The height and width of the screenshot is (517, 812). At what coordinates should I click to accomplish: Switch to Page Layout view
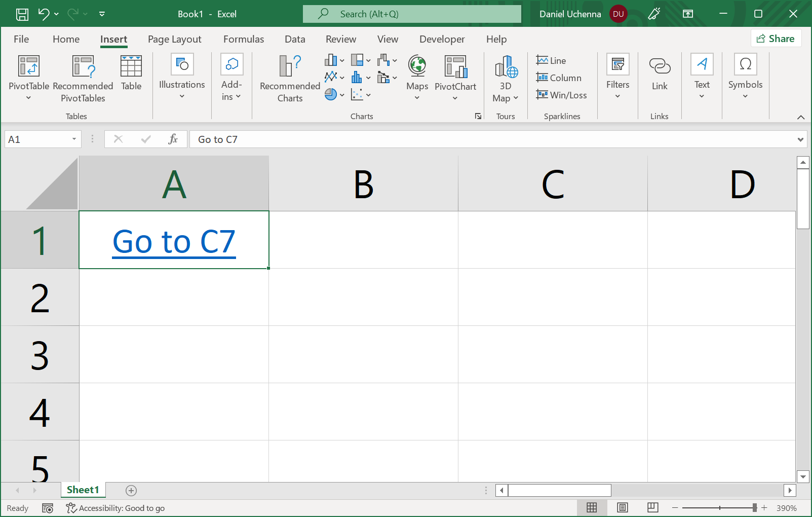pos(622,507)
